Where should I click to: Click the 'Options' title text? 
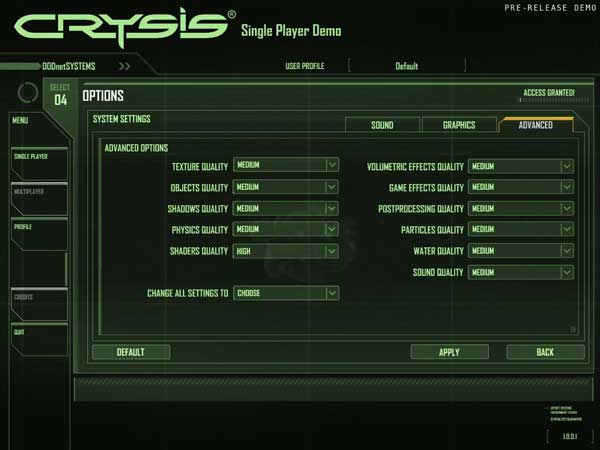click(x=103, y=96)
